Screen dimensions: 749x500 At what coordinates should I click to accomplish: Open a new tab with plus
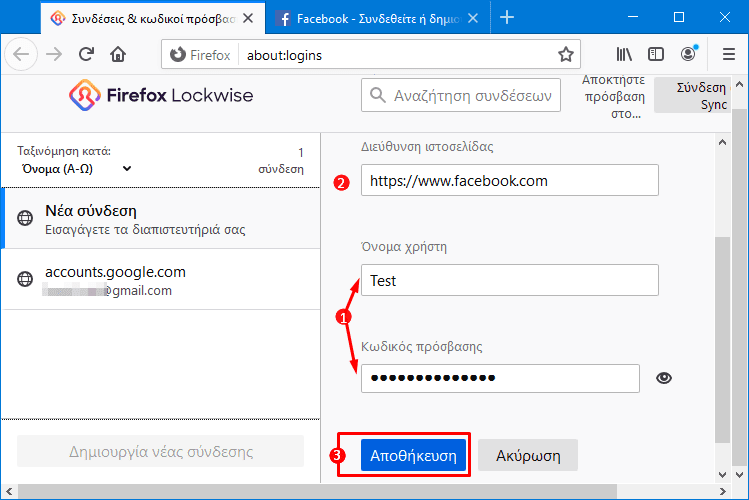click(507, 18)
